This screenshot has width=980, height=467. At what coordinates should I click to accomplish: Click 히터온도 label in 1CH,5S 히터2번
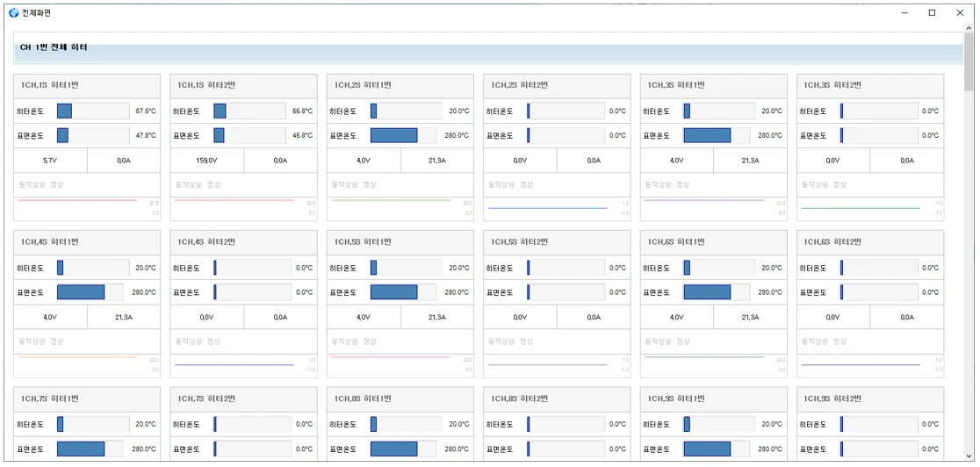point(500,268)
